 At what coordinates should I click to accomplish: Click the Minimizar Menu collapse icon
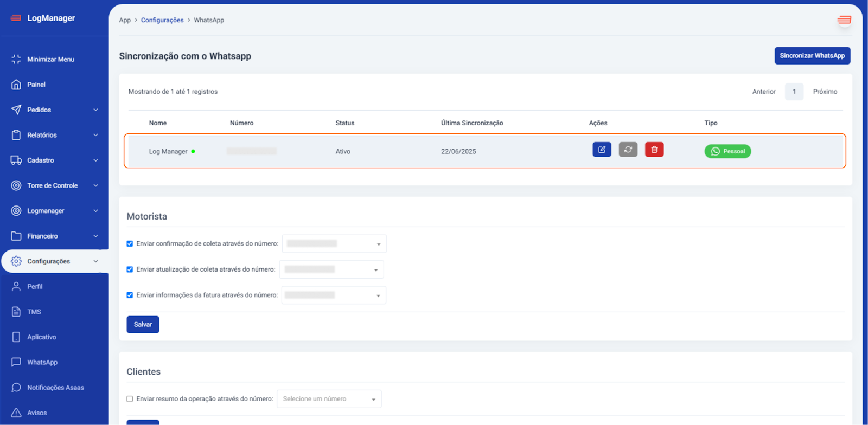[16, 59]
